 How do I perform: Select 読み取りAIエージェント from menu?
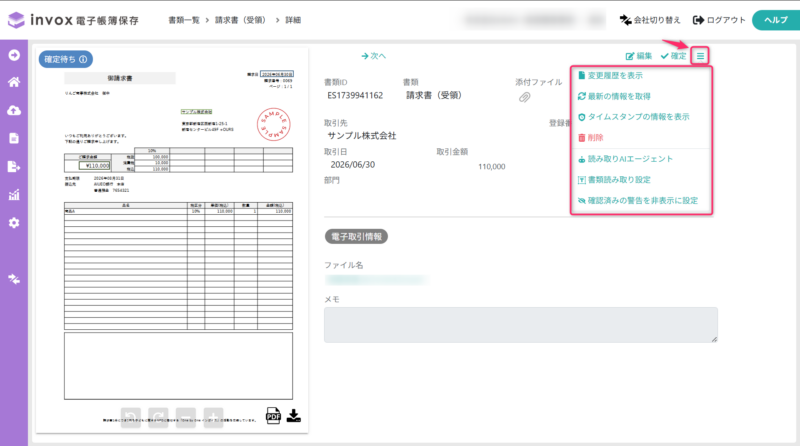(x=625, y=159)
